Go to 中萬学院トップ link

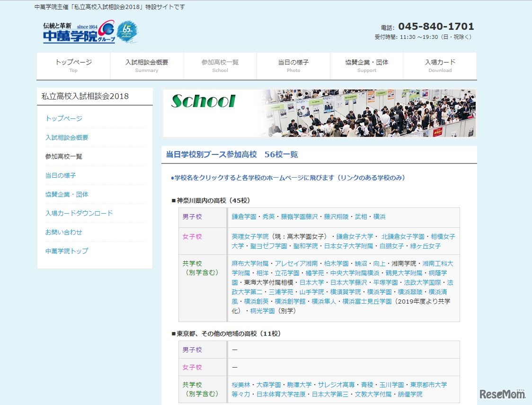pos(67,251)
